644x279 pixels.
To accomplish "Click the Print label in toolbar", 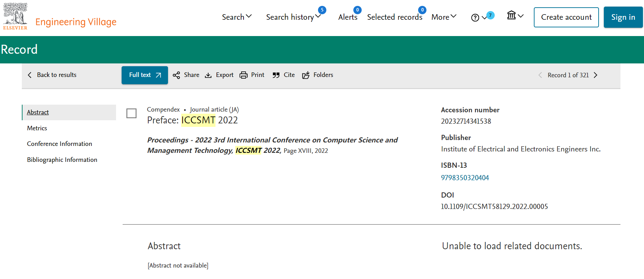I will (258, 75).
